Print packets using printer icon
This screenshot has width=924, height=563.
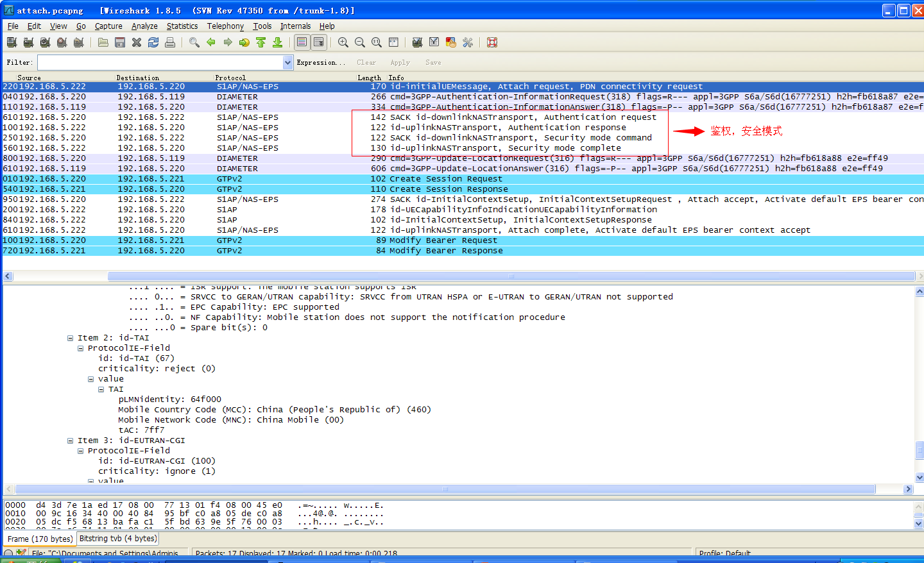point(170,42)
